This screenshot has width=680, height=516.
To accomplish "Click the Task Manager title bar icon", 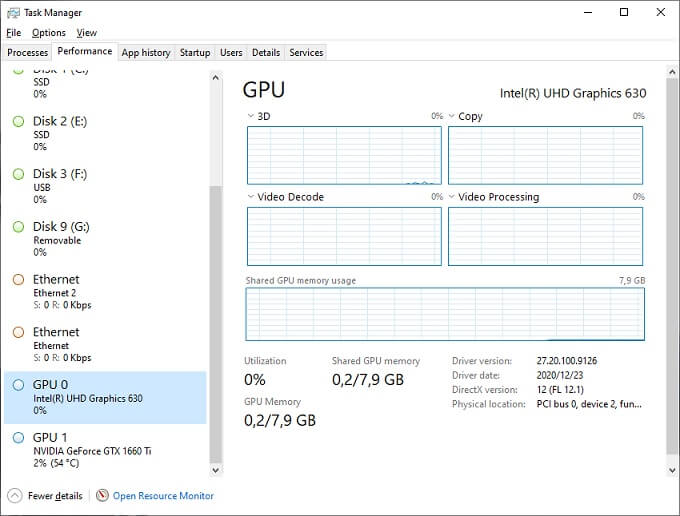I will click(12, 13).
